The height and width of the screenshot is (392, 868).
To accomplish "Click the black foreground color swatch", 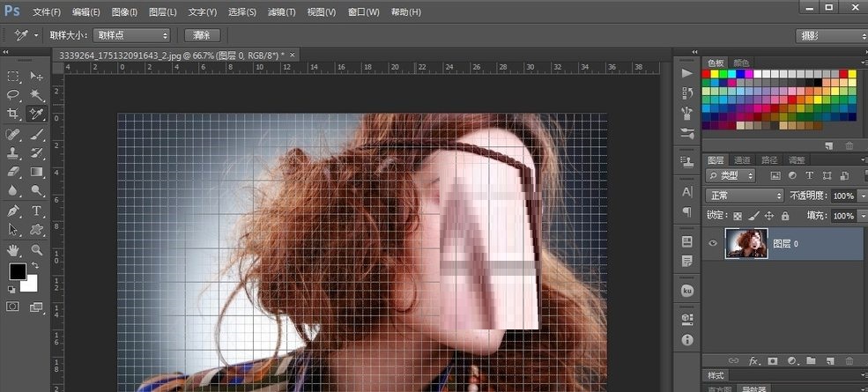I will 17,271.
